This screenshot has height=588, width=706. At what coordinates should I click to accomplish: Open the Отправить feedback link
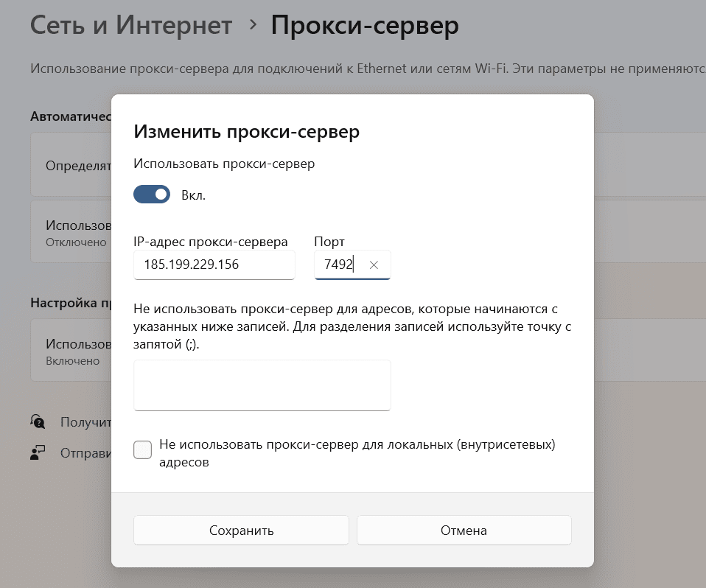point(85,453)
